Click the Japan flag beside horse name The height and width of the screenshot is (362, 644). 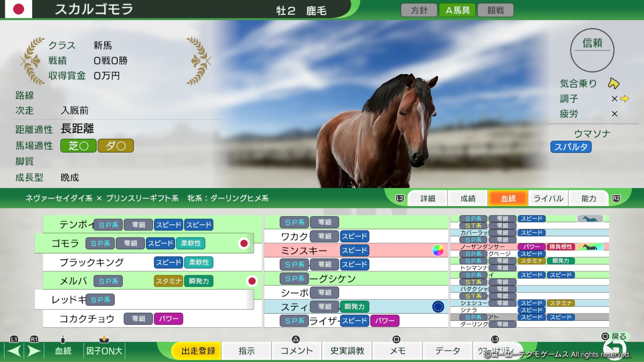[x=19, y=9]
